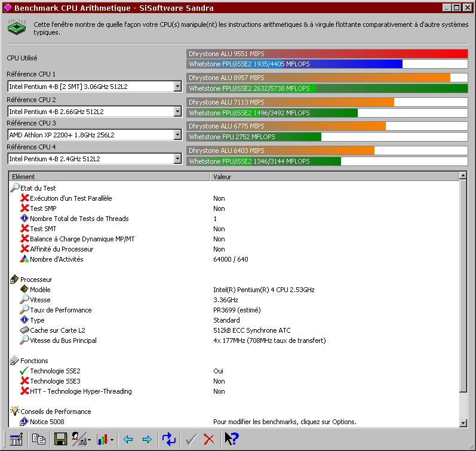Click the user/computer connection icon
Viewport: 476px width, 451px height.
tap(79, 439)
